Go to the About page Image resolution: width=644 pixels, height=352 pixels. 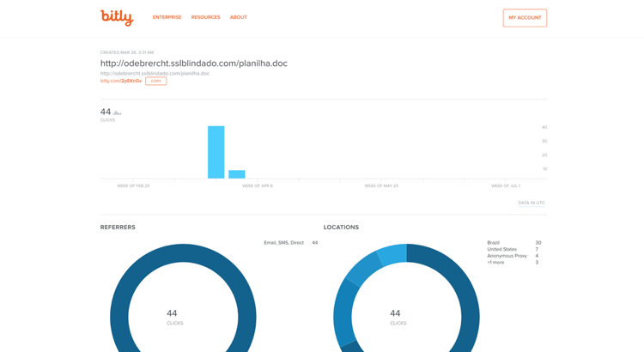(238, 17)
